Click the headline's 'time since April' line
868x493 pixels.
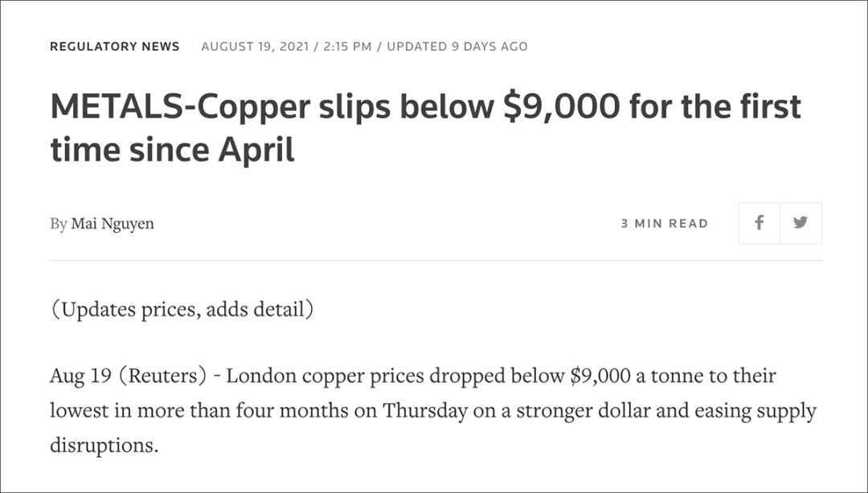pos(172,149)
